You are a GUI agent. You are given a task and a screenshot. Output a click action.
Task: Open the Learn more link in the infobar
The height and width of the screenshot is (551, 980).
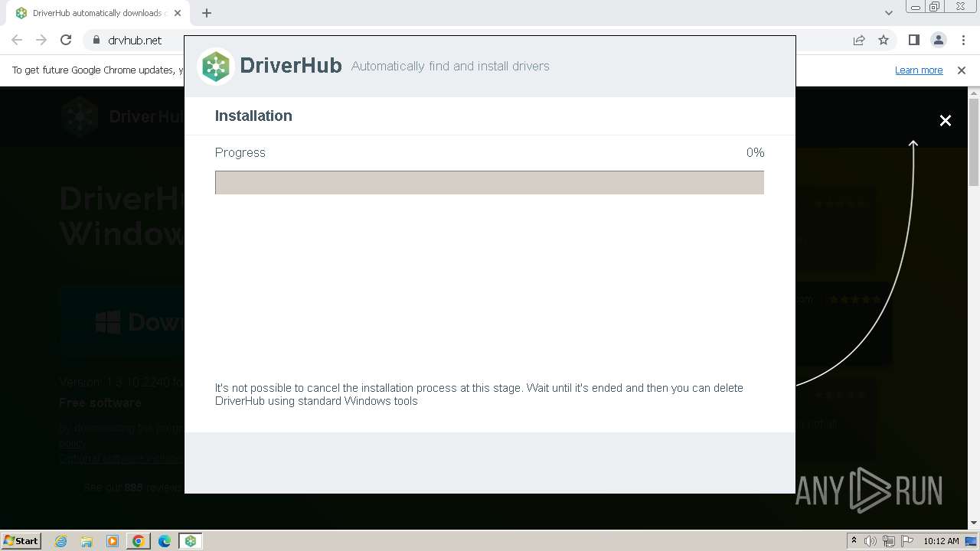(x=919, y=70)
